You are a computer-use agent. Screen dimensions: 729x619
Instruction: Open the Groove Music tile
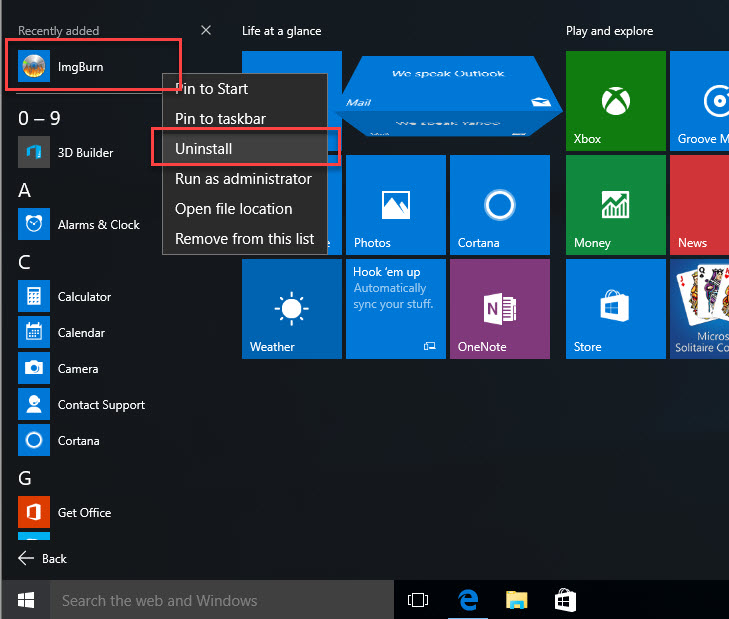point(699,101)
